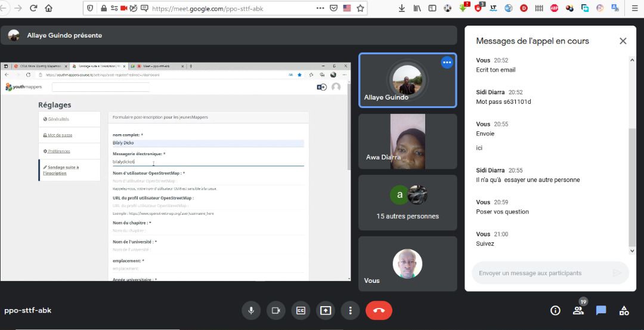Click the 'Messagerie électronique' field in shared screen

(208, 162)
